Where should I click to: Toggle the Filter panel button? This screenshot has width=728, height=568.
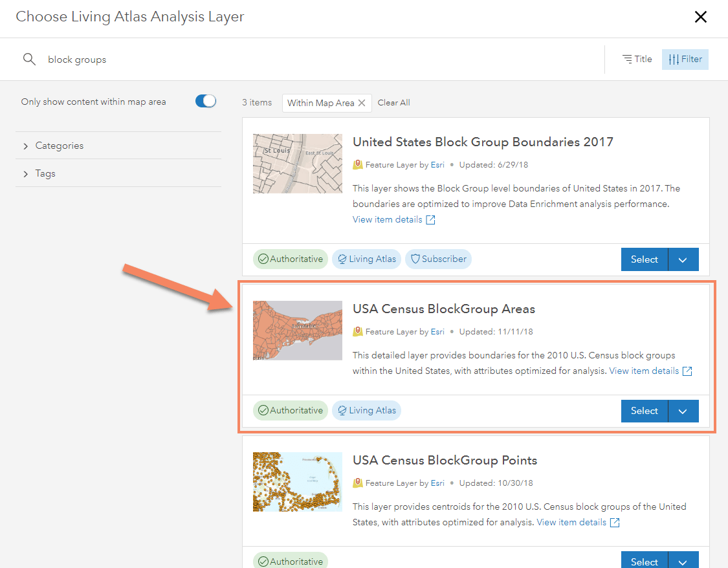pos(685,60)
